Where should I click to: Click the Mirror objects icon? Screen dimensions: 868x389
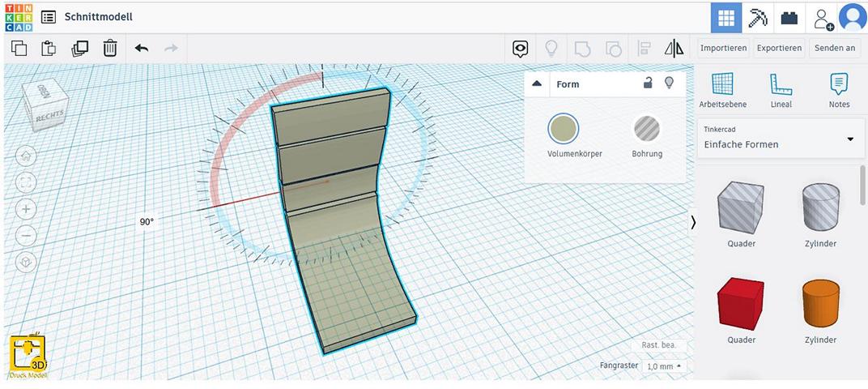(674, 49)
